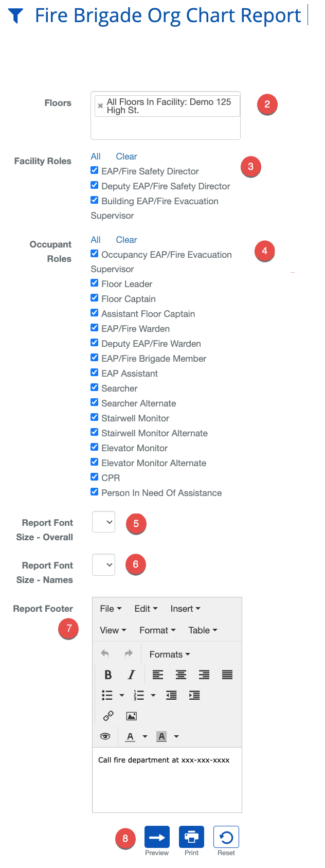Open the Insert menu in the footer editor
The height and width of the screenshot is (868, 325).
click(x=185, y=608)
